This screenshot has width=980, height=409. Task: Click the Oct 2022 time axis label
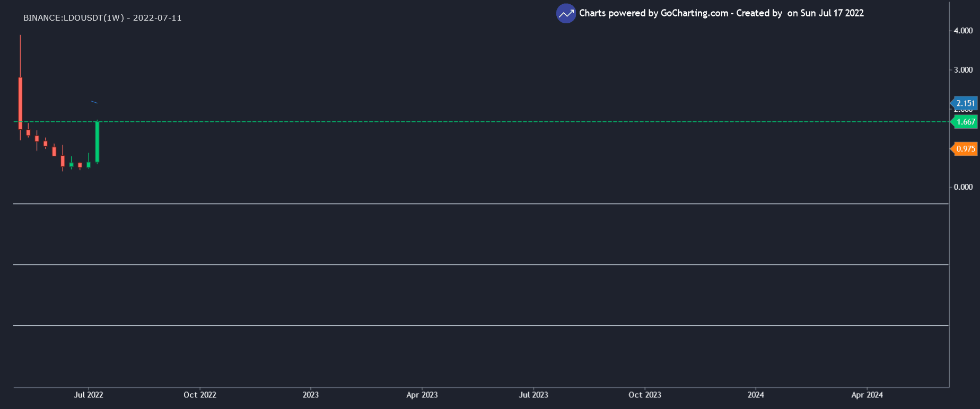(x=200, y=395)
